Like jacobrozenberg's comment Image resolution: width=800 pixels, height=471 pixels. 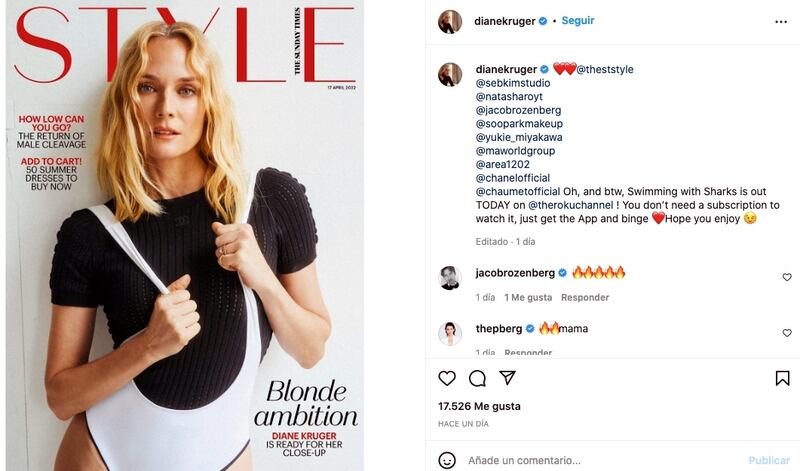(x=787, y=277)
